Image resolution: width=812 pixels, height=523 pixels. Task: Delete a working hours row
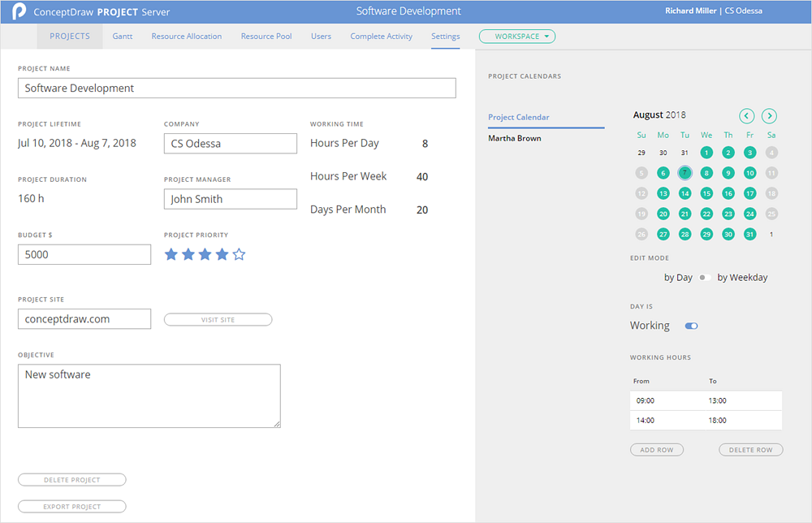click(x=751, y=450)
